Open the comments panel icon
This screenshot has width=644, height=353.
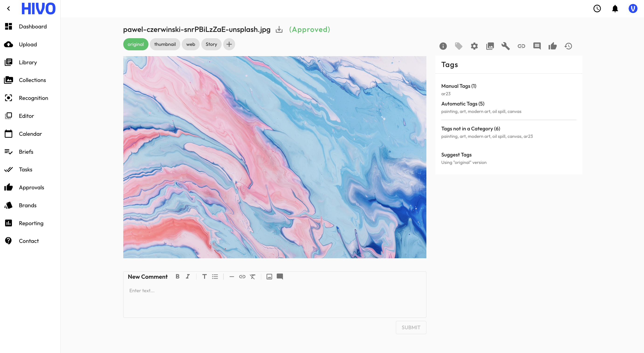(x=537, y=46)
